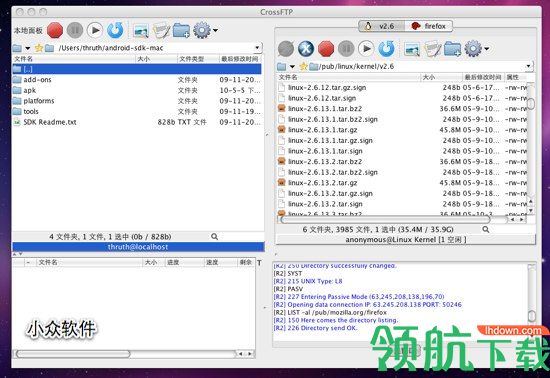
Task: Switch to the v2.6 tab
Action: click(x=382, y=26)
